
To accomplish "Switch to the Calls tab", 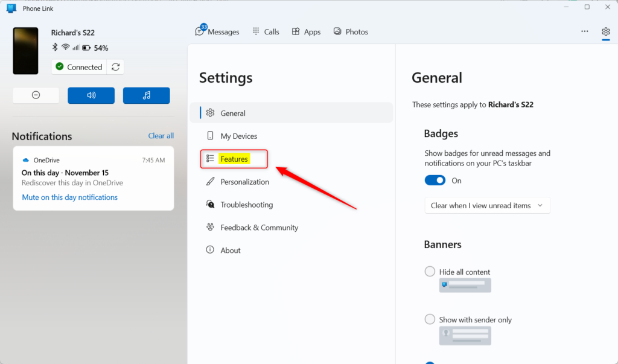I will click(266, 32).
